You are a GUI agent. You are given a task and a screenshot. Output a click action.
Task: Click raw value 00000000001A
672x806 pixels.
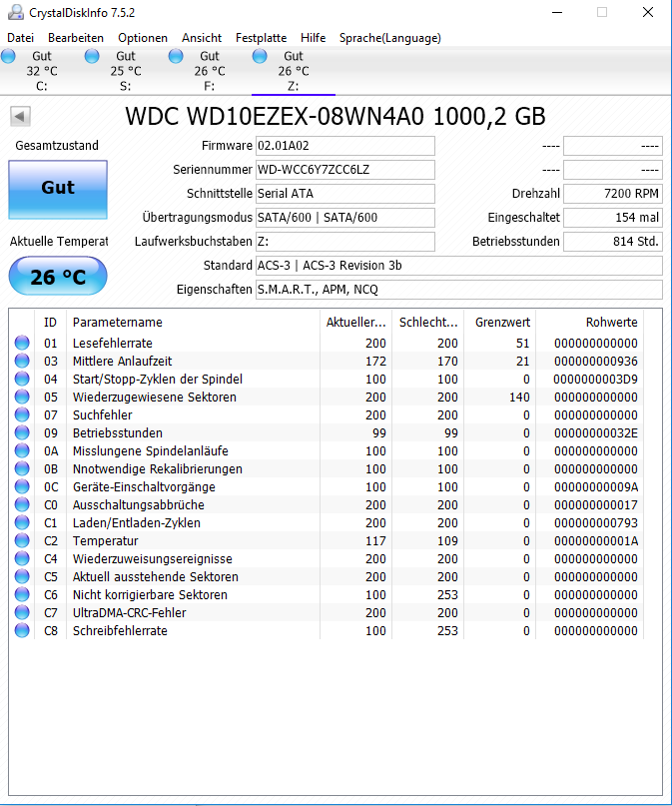point(595,540)
